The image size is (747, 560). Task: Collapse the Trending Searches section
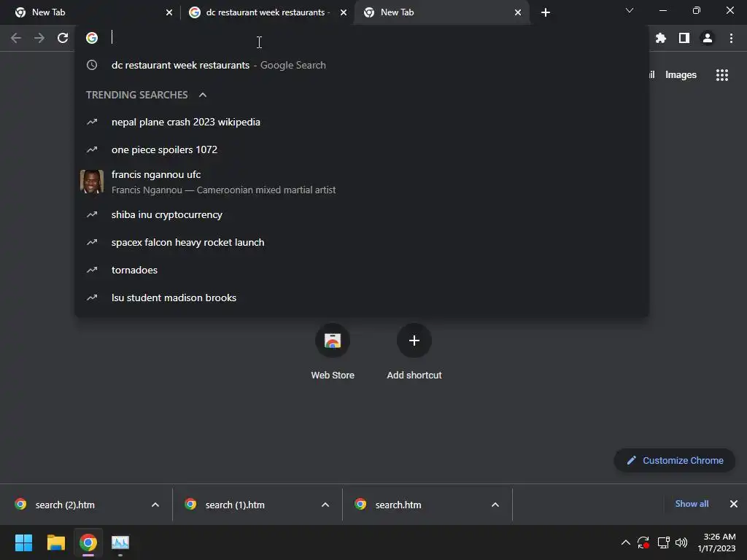coord(203,95)
